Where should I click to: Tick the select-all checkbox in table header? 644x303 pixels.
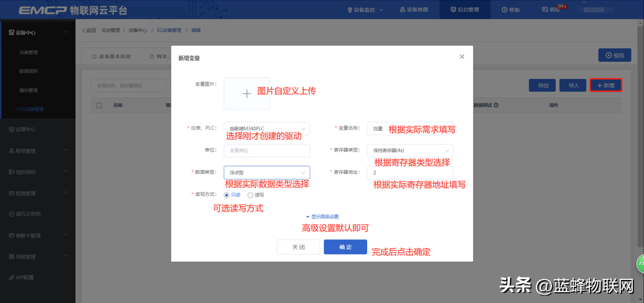99,105
